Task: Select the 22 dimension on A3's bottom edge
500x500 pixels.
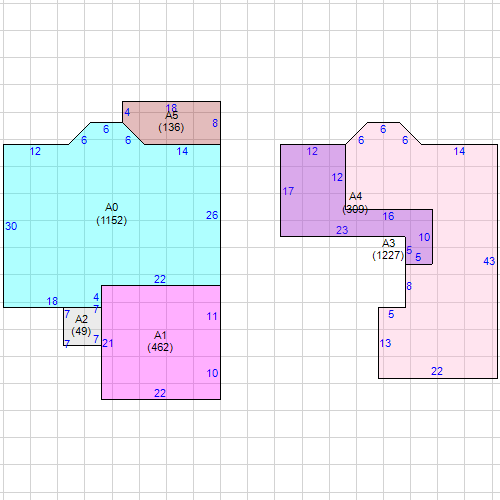Action: click(x=437, y=371)
